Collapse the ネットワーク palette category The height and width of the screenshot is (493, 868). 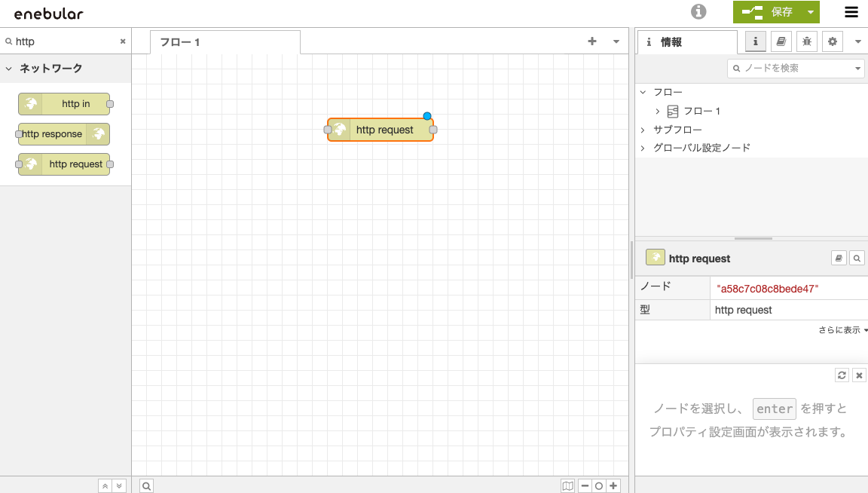click(x=9, y=69)
